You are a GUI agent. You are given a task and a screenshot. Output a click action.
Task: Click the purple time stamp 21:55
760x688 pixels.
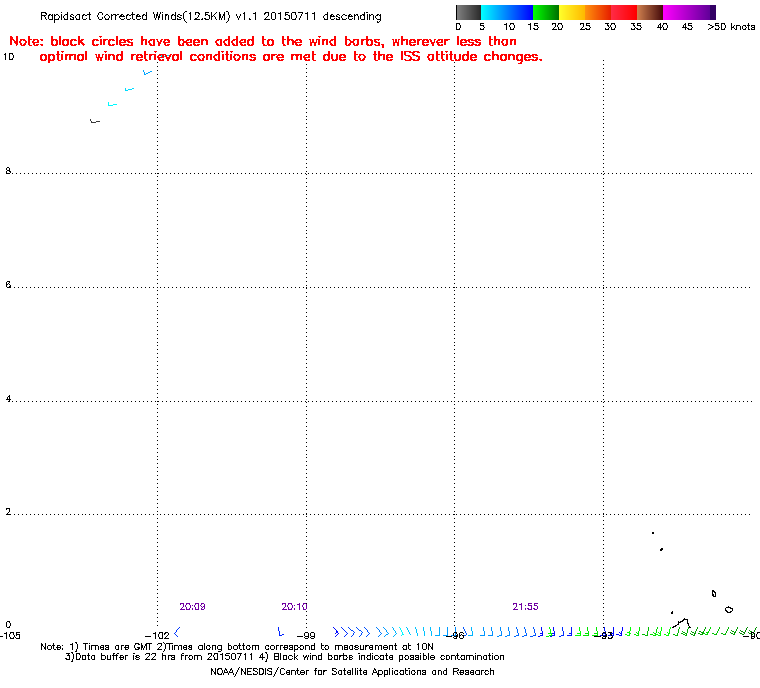point(525,607)
